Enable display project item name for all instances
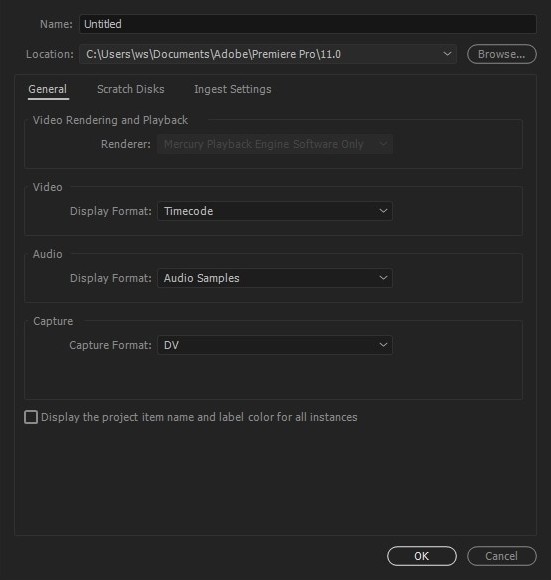Screen dimensions: 551x580 pyautogui.click(x=31, y=417)
